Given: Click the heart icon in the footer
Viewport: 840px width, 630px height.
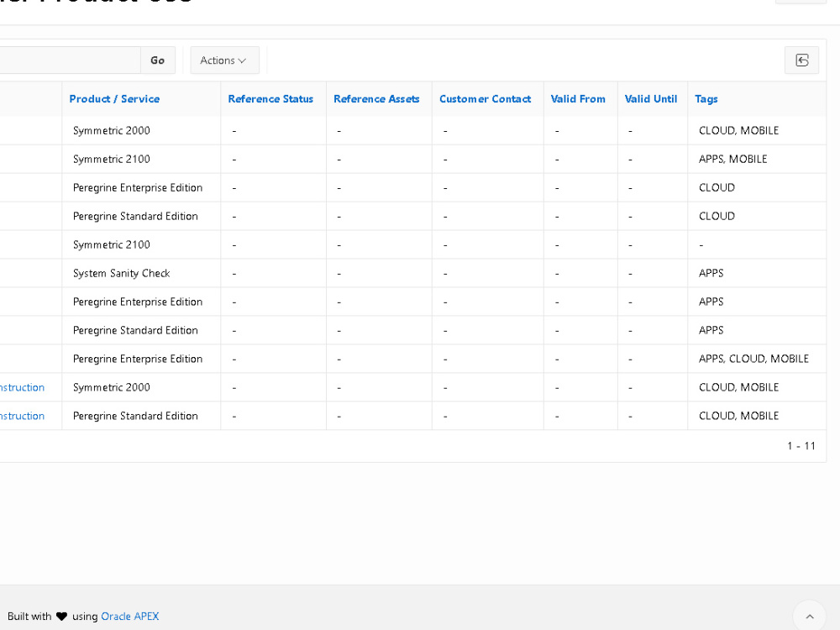Looking at the screenshot, I should tap(61, 616).
